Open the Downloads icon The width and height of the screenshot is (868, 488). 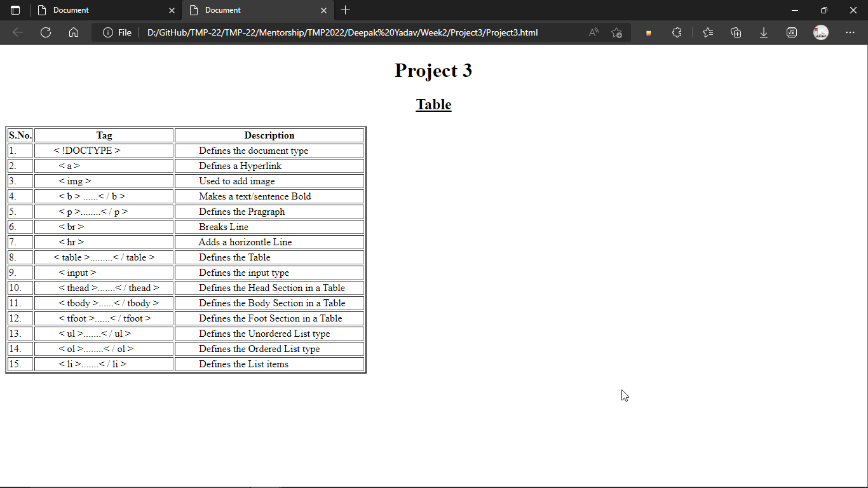tap(764, 32)
